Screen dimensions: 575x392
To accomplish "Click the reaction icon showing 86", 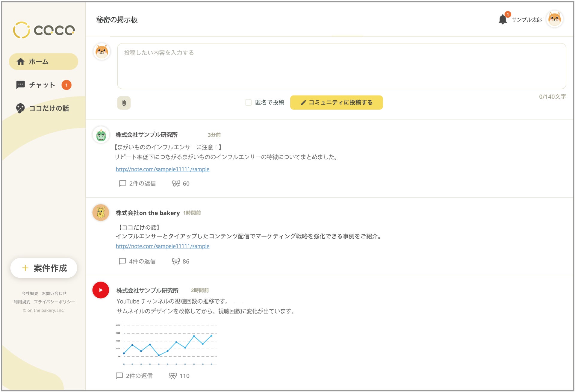I will (x=176, y=261).
